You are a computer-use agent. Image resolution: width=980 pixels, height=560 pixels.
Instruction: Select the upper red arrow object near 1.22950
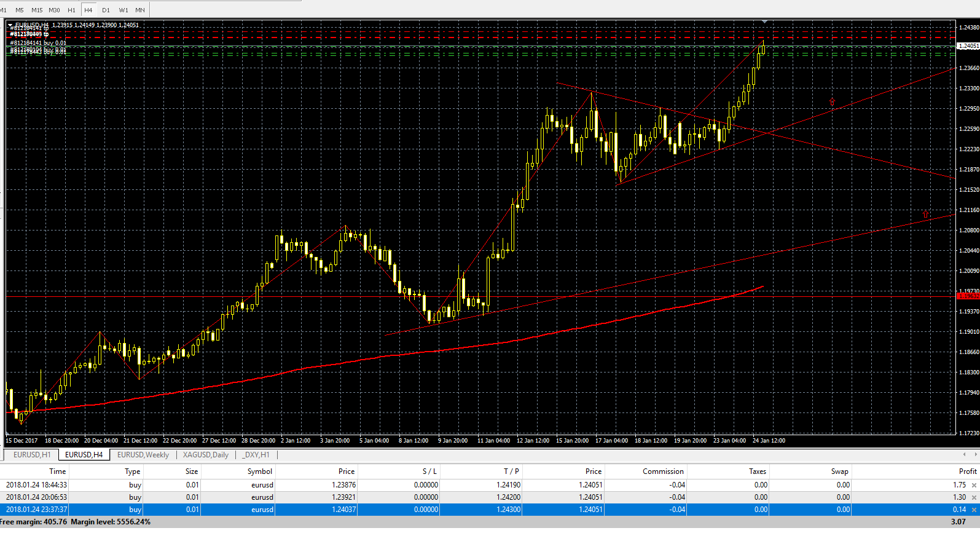pyautogui.click(x=833, y=103)
